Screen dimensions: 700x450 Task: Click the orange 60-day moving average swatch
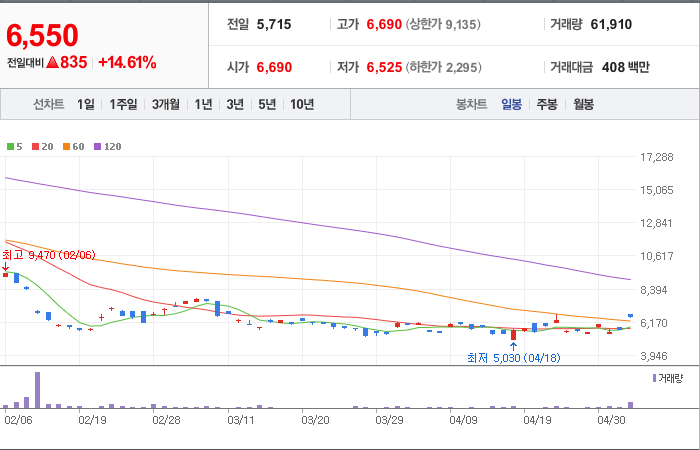click(x=66, y=146)
